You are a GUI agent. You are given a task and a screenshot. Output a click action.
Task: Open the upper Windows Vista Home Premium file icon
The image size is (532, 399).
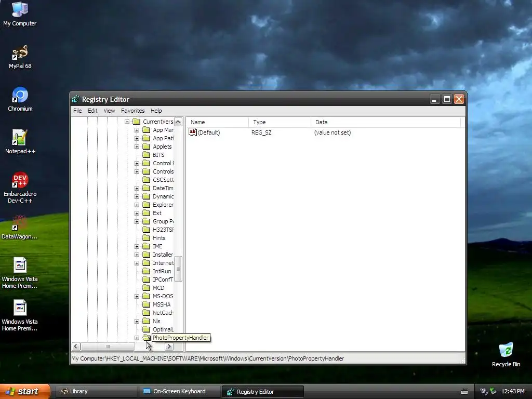pyautogui.click(x=20, y=265)
